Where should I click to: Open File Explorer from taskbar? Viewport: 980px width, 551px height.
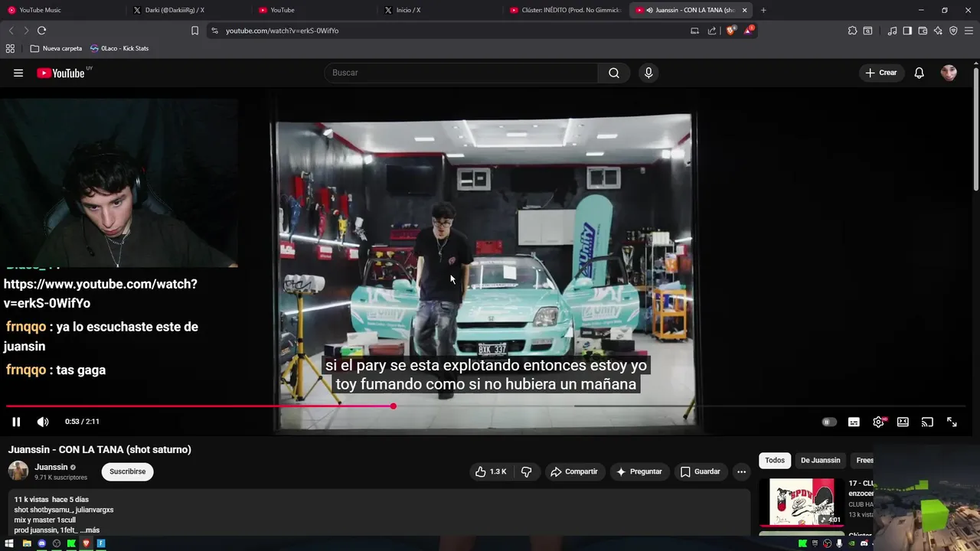coord(27,543)
